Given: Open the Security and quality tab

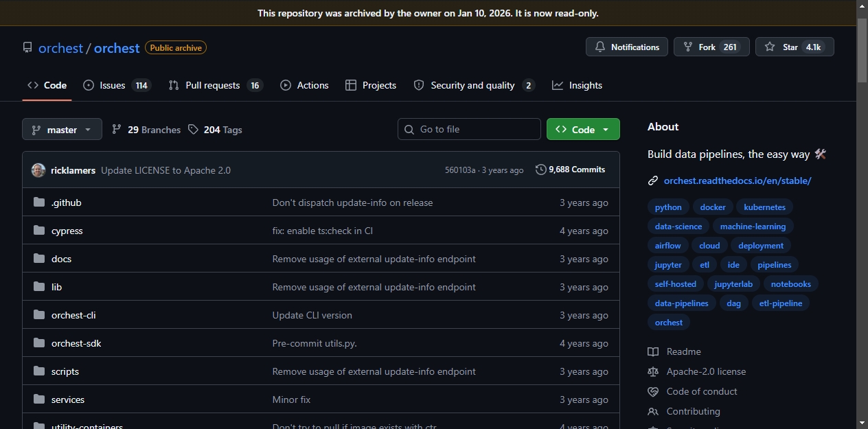Looking at the screenshot, I should (474, 85).
